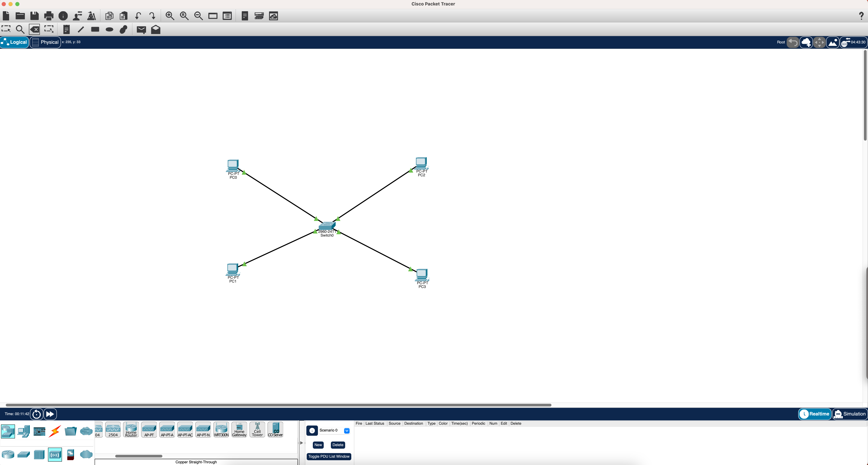Pick the Home Router device
This screenshot has width=868, height=465.
point(131,430)
